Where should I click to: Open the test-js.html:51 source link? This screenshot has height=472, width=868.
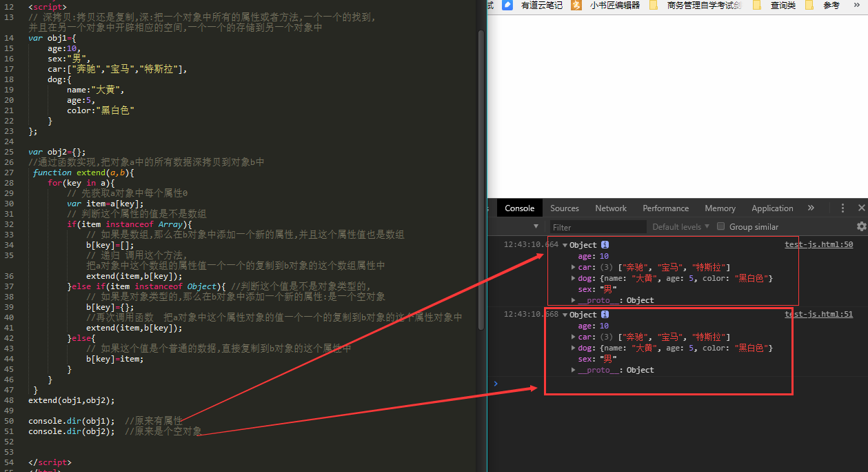pyautogui.click(x=818, y=314)
